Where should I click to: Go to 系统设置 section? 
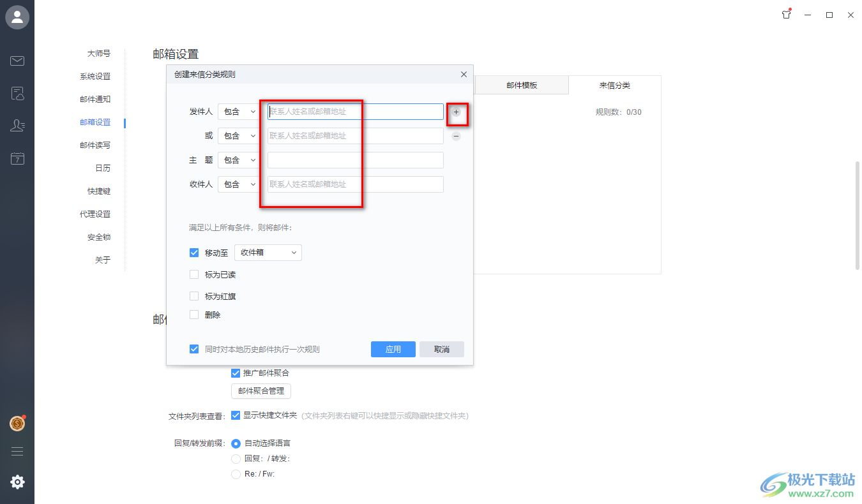click(x=95, y=77)
